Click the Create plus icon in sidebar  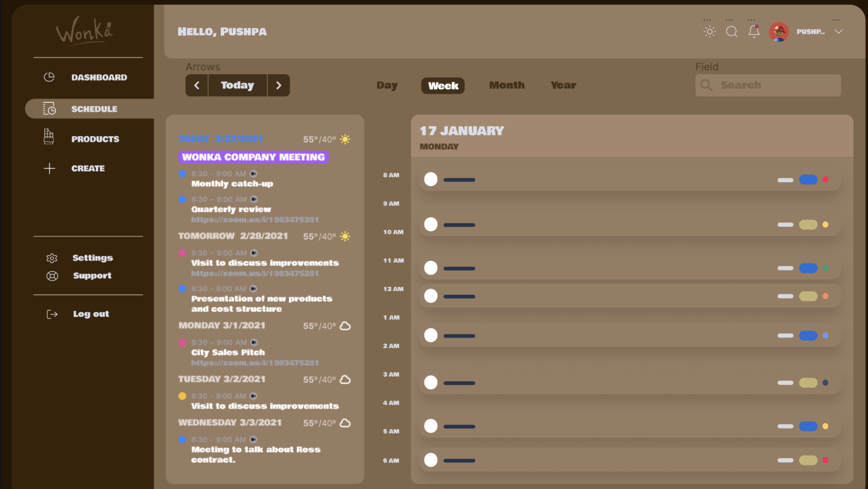click(49, 168)
